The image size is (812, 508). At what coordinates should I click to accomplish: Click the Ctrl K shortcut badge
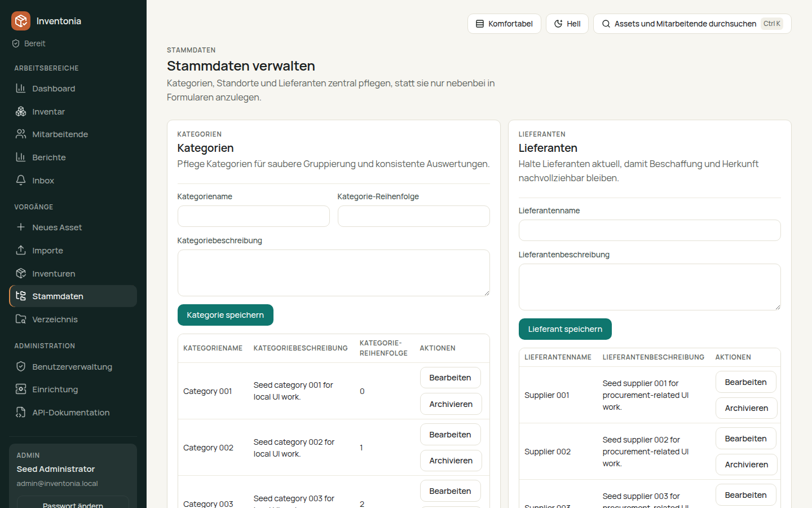tap(772, 24)
